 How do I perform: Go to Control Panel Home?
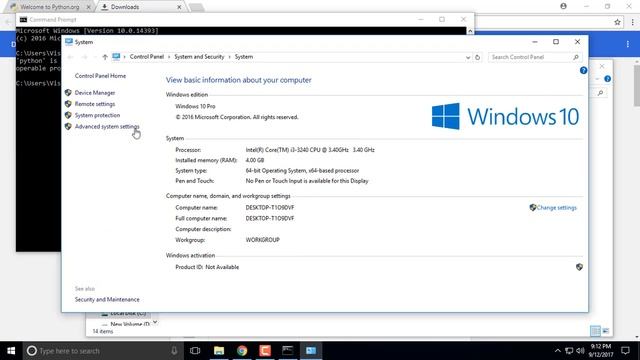100,76
